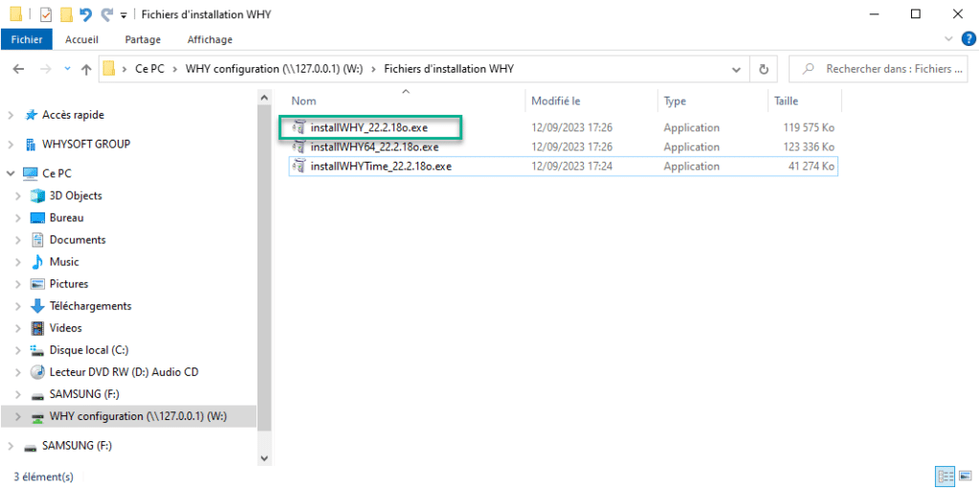
Task: Open the Fichier menu
Action: 26,39
